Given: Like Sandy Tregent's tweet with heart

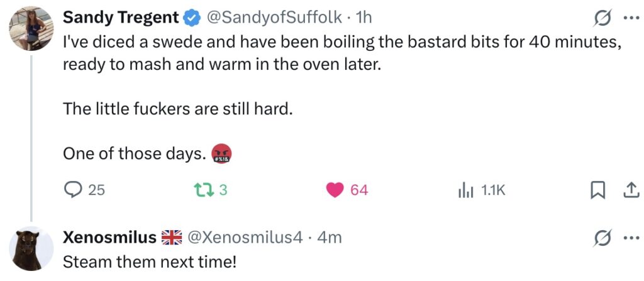Looking at the screenshot, I should pyautogui.click(x=336, y=190).
